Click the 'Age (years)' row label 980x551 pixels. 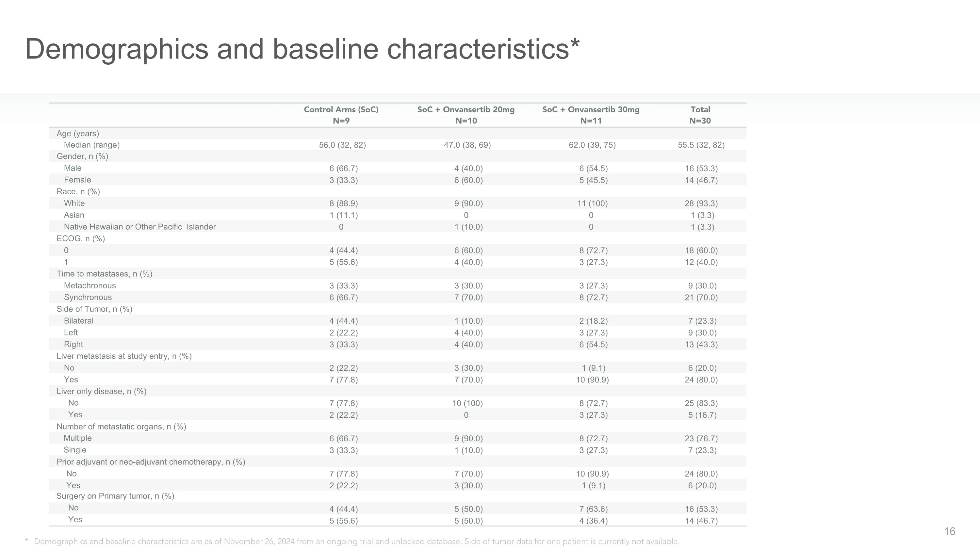coord(78,134)
